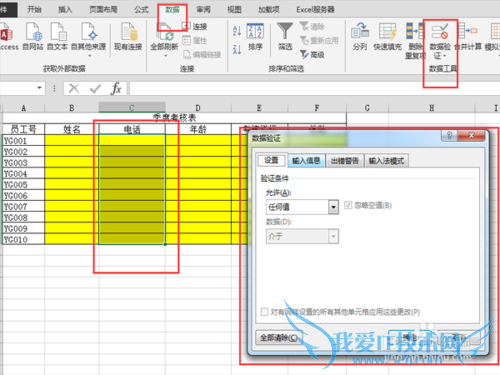The height and width of the screenshot is (375, 500).
Task: Open 高级 advanced filter
Action: tap(312, 54)
